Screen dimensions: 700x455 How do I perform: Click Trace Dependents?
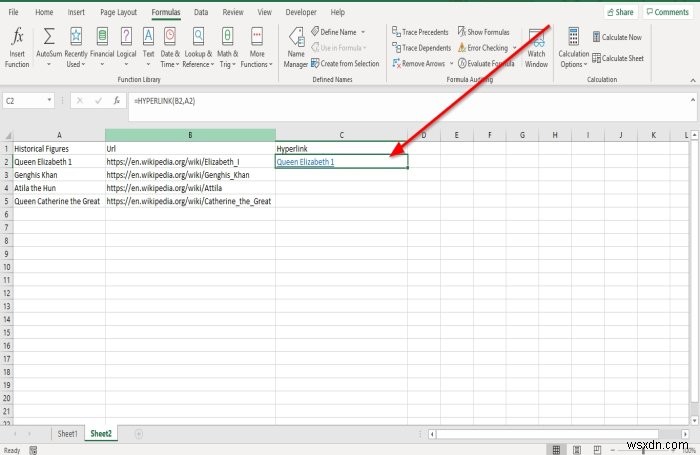click(421, 47)
